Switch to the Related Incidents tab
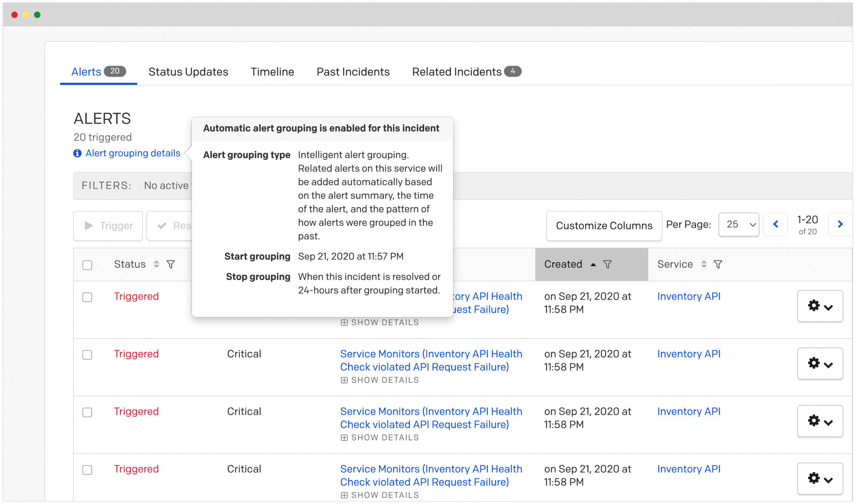The image size is (856, 504). point(456,72)
